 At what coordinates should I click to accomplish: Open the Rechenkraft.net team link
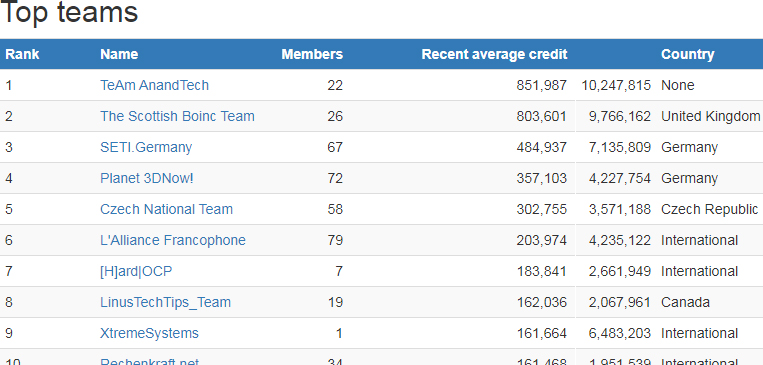click(x=149, y=361)
